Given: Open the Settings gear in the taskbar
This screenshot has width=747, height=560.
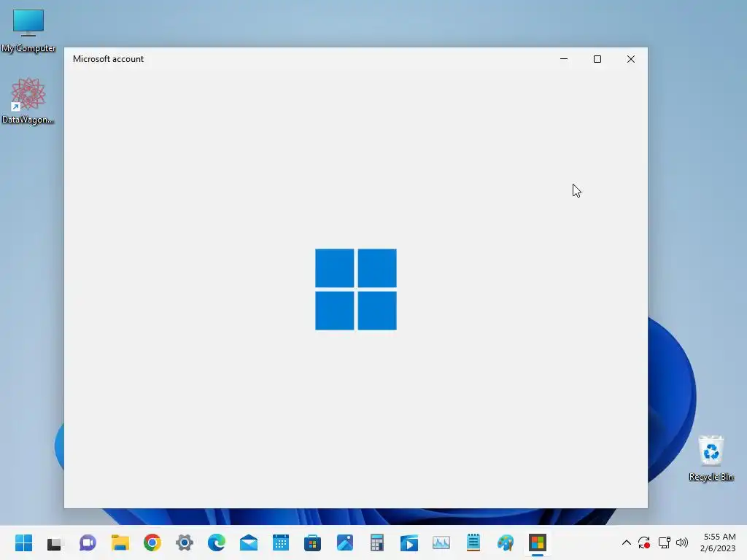Looking at the screenshot, I should [185, 542].
